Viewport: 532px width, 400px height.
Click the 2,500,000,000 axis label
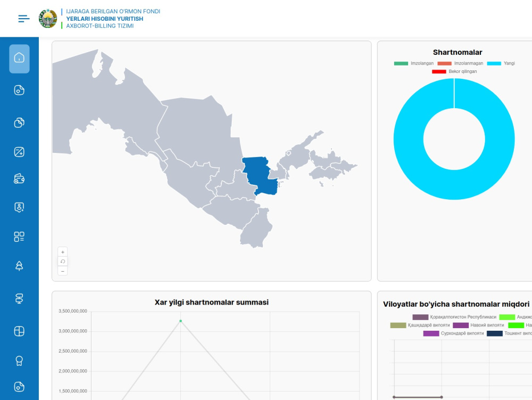click(73, 351)
